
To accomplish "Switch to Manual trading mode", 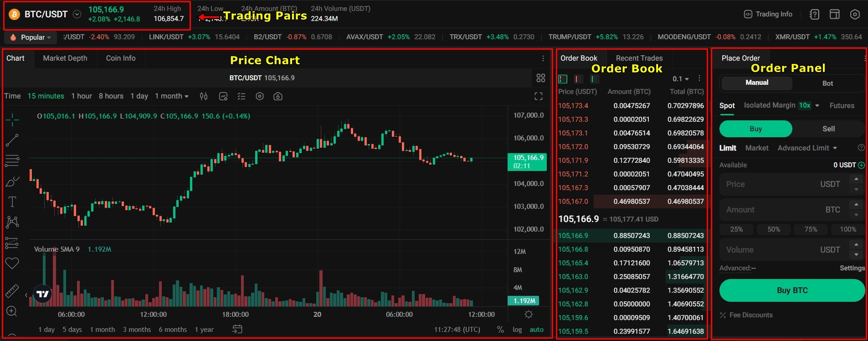I will pos(757,83).
